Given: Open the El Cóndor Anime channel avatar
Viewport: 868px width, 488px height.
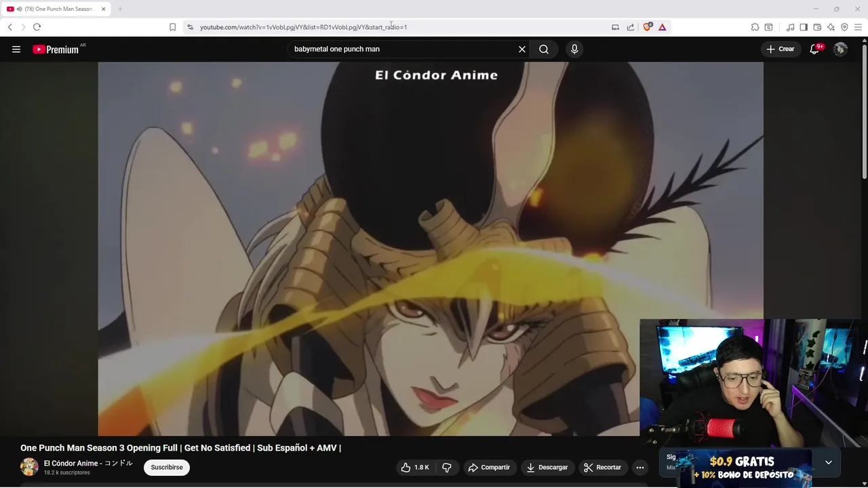Looking at the screenshot, I should 29,467.
